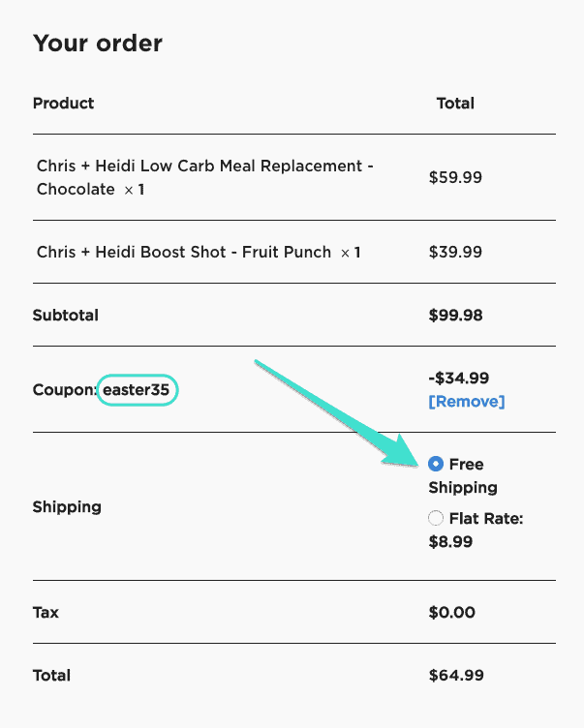This screenshot has height=728, width=584.
Task: Click the Shipping row label
Action: 67,506
